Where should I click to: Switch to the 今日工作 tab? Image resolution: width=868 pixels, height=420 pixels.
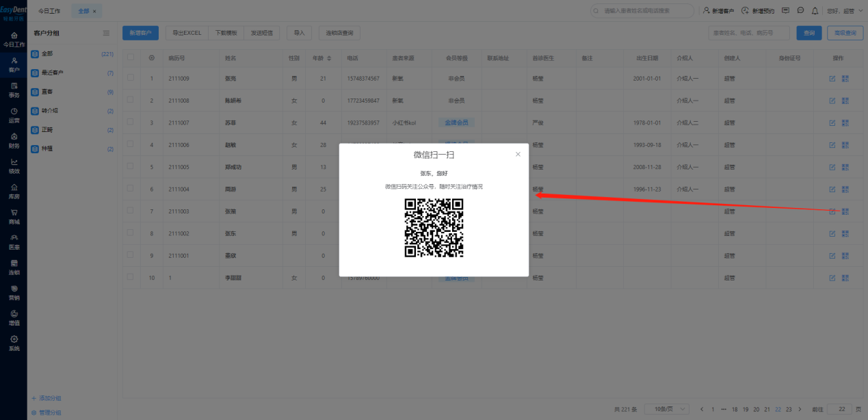(49, 11)
